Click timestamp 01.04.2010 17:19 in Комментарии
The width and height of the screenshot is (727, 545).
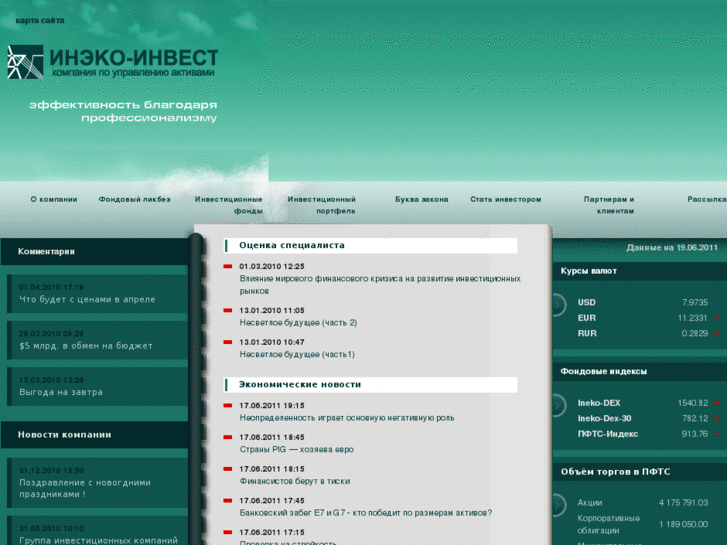tap(51, 288)
